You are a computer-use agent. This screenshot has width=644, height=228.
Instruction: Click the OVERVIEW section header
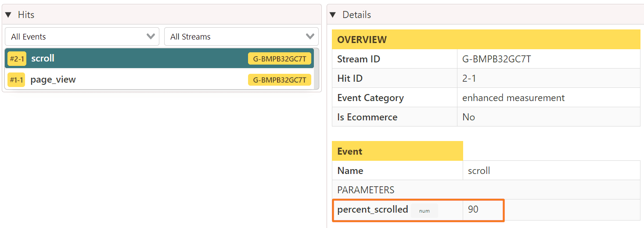[486, 40]
